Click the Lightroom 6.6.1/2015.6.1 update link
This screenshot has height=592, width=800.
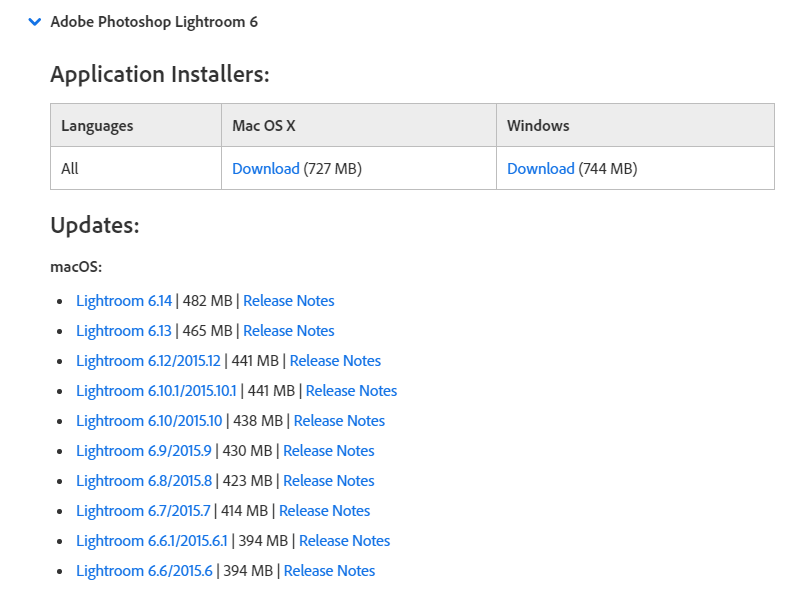(152, 541)
